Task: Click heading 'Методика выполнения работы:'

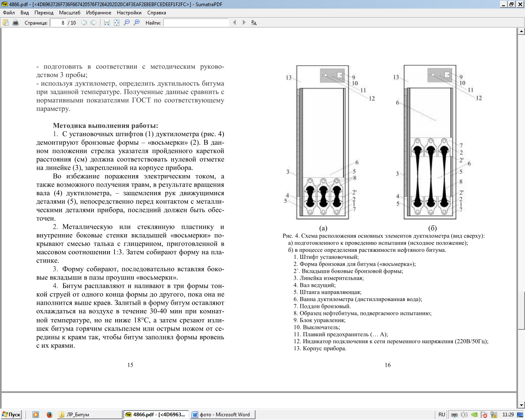Action: (105, 126)
